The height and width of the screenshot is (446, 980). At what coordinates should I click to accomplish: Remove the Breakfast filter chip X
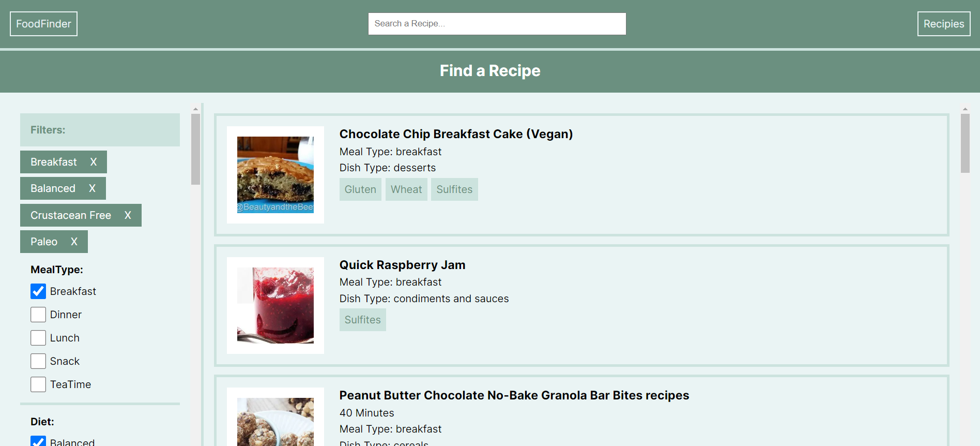tap(94, 162)
